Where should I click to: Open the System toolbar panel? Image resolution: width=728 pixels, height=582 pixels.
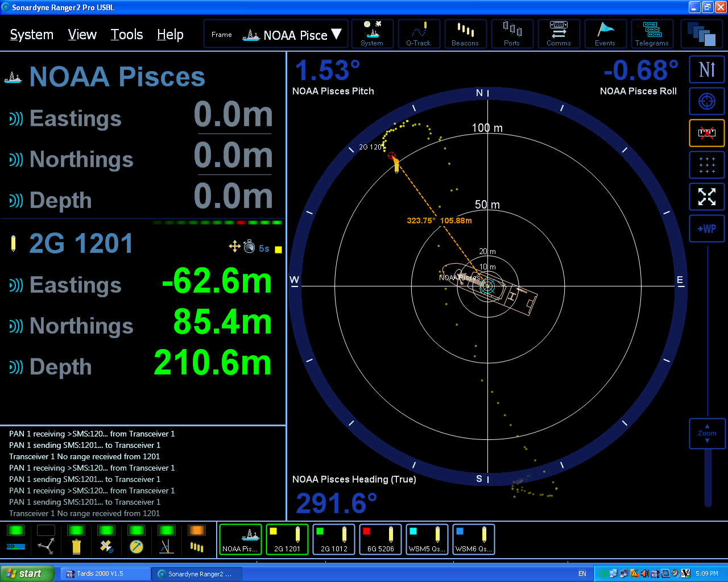[x=372, y=34]
